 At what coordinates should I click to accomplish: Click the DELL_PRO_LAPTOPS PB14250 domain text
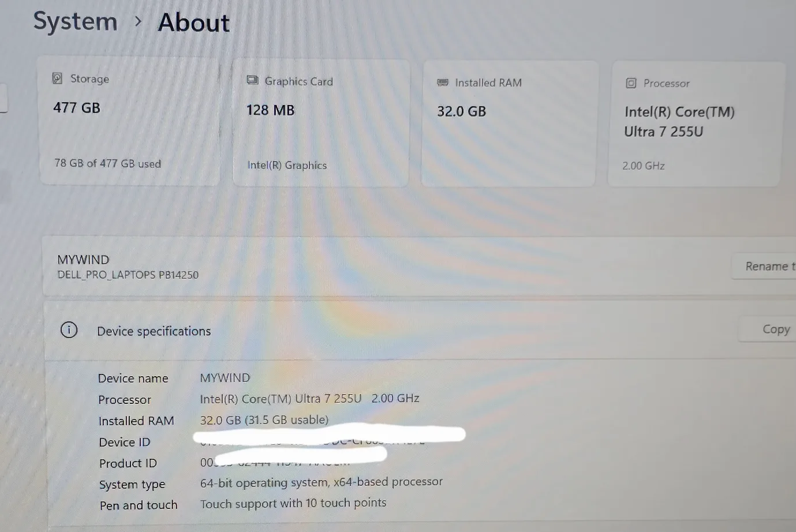128,275
